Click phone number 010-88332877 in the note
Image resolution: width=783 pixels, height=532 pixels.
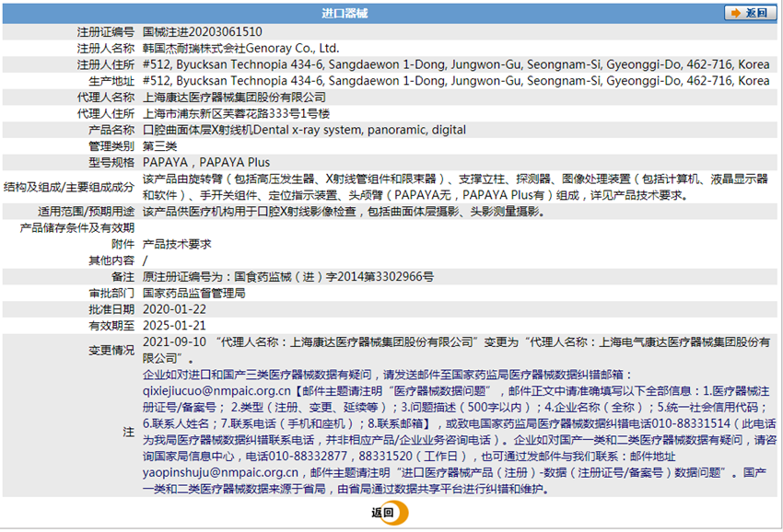click(x=308, y=457)
